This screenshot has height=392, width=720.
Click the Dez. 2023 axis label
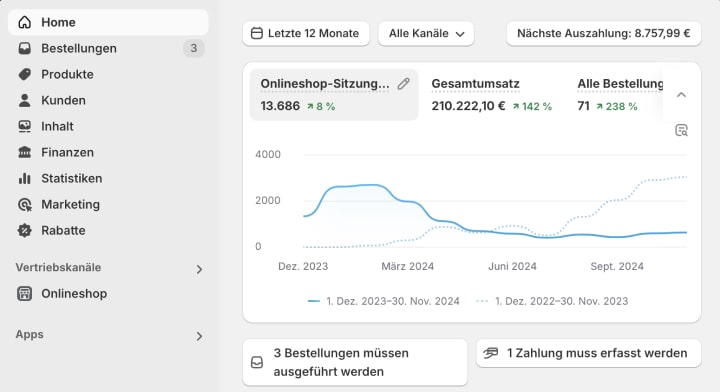pyautogui.click(x=303, y=266)
